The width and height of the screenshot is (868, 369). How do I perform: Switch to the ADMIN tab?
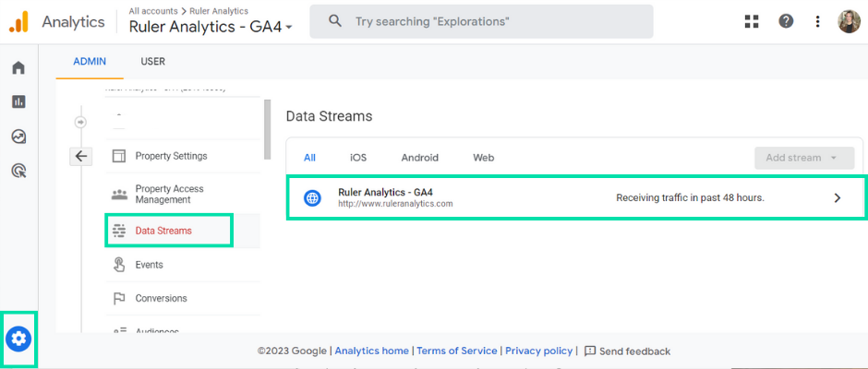[x=90, y=62]
